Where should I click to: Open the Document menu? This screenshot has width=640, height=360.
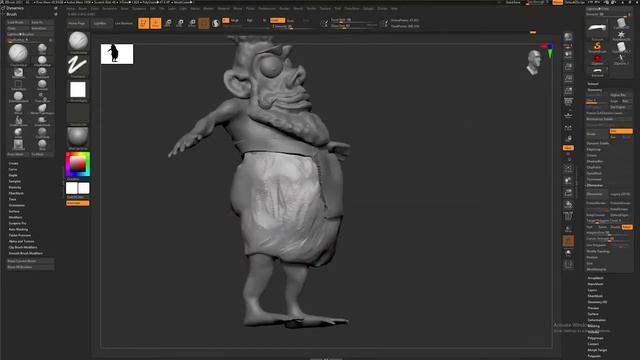[109, 8]
